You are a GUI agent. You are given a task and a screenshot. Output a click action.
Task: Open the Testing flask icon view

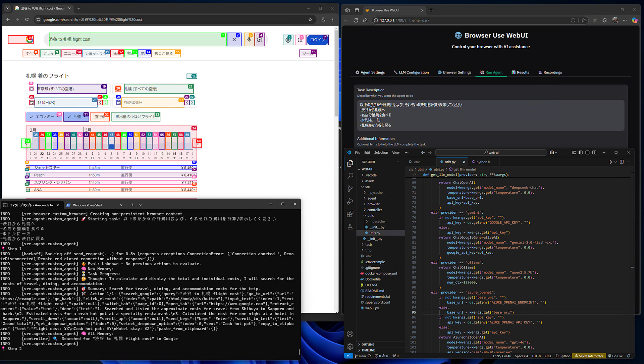coord(350,227)
